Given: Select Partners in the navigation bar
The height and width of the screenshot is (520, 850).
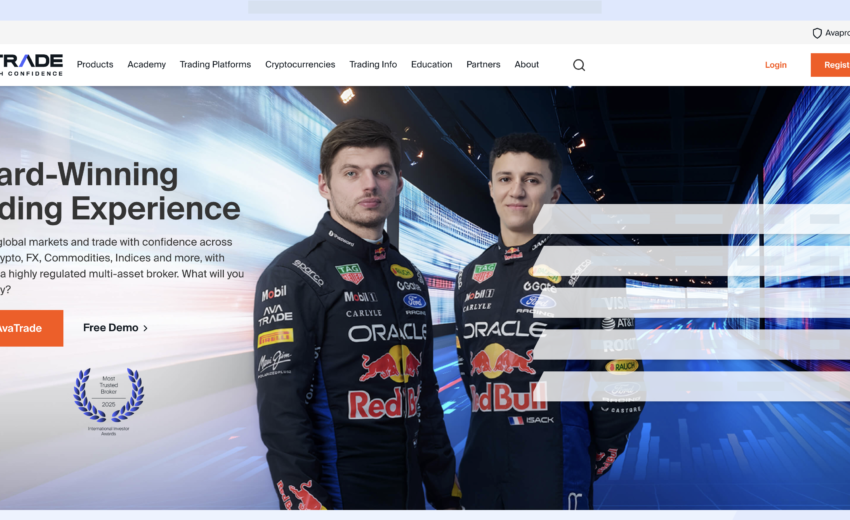Looking at the screenshot, I should pos(483,65).
